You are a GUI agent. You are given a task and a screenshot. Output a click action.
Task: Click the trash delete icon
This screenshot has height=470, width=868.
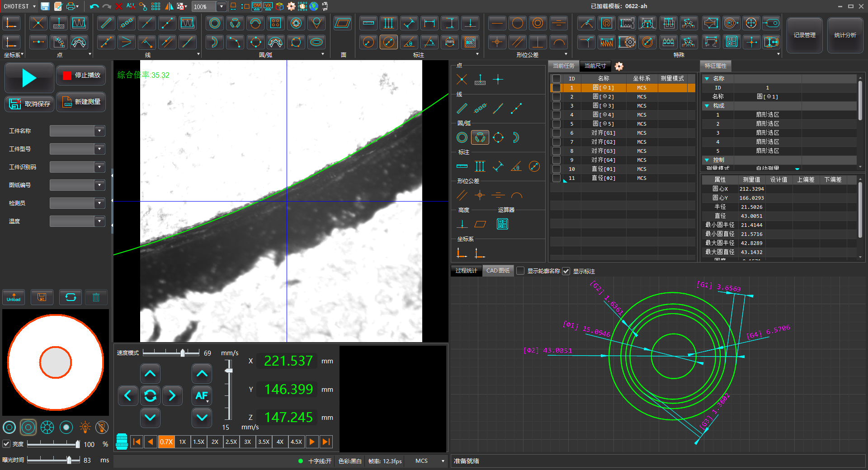point(96,297)
